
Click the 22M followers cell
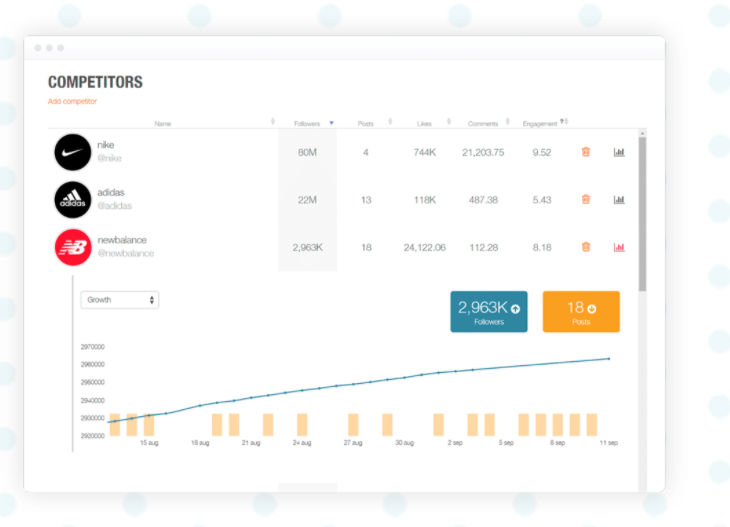[307, 200]
